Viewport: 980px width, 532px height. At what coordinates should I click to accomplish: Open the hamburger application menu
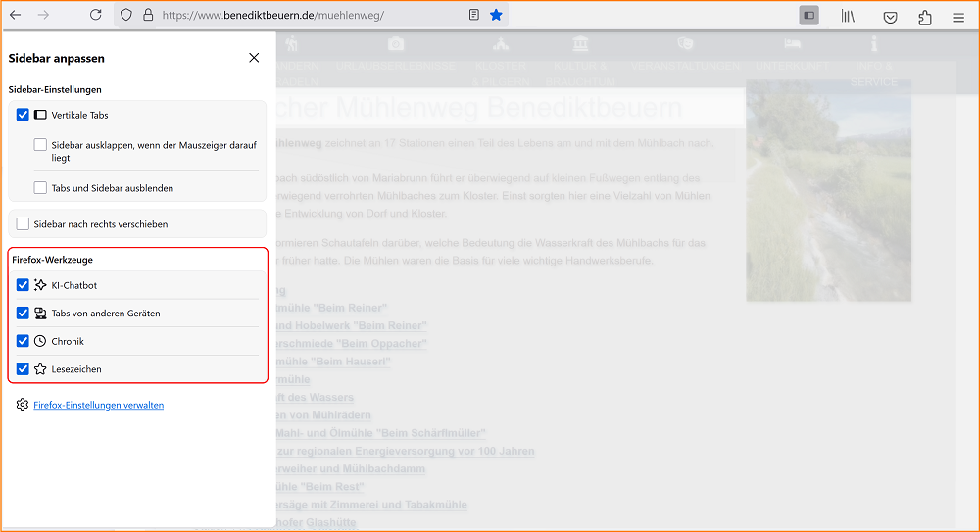pyautogui.click(x=958, y=18)
